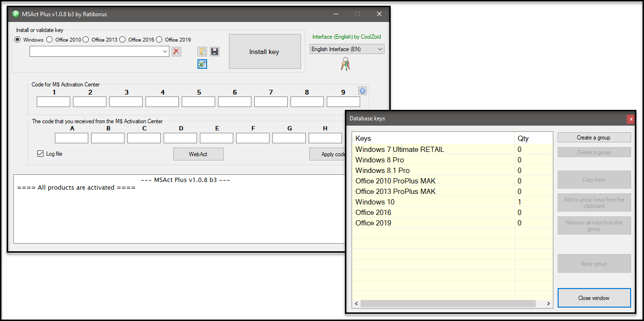Click activation code field 5
Viewport: 644px width, 321px height.
pyautogui.click(x=198, y=102)
